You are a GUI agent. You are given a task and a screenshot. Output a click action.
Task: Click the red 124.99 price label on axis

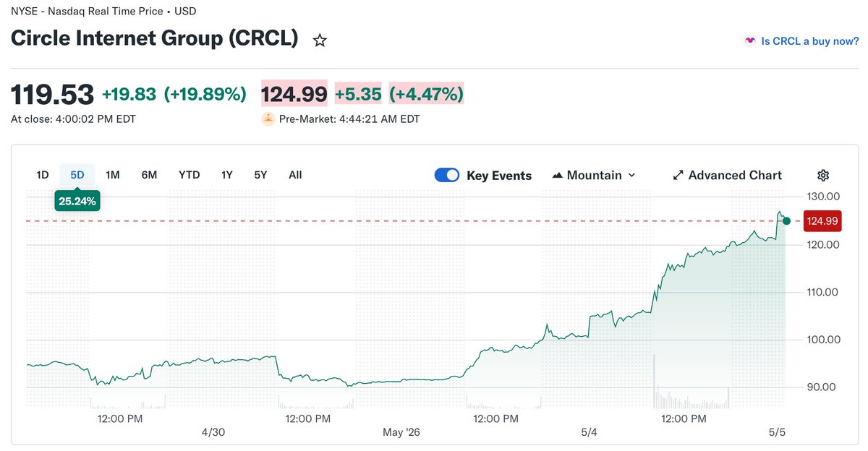coord(822,220)
